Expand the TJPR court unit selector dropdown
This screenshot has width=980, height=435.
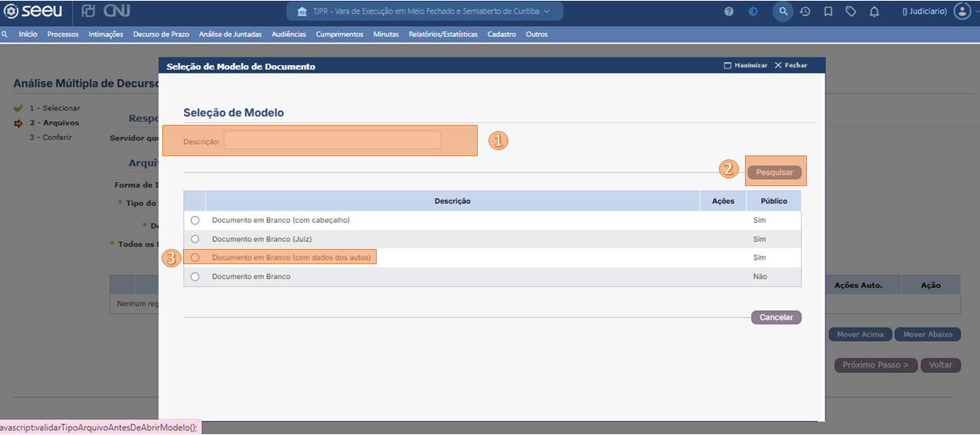(425, 11)
